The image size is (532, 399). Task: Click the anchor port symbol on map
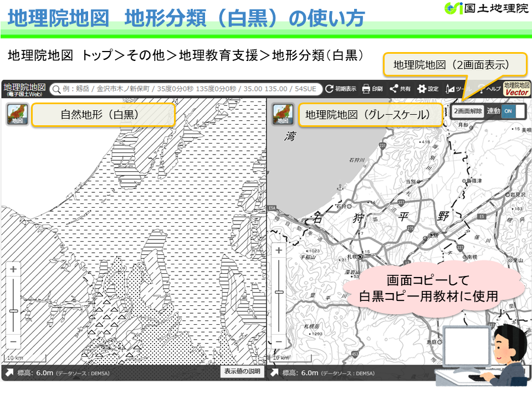tap(340, 187)
